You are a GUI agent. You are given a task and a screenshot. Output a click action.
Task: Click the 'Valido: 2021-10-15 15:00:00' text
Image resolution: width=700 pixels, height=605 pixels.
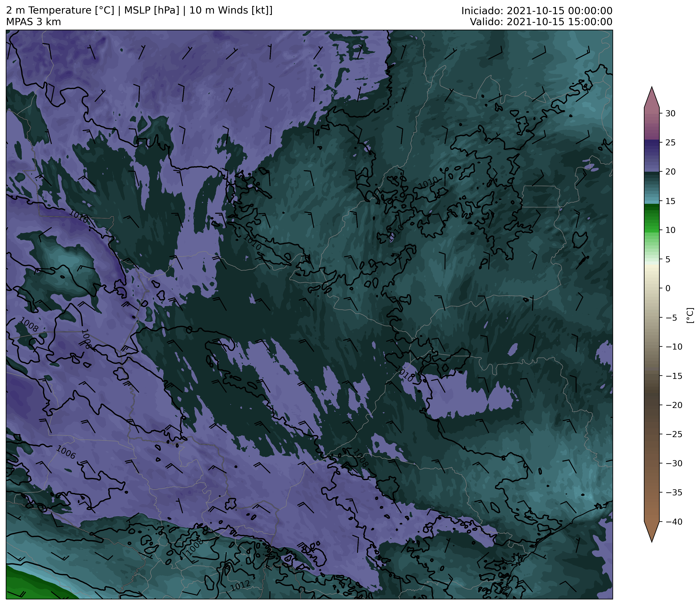[x=541, y=22]
